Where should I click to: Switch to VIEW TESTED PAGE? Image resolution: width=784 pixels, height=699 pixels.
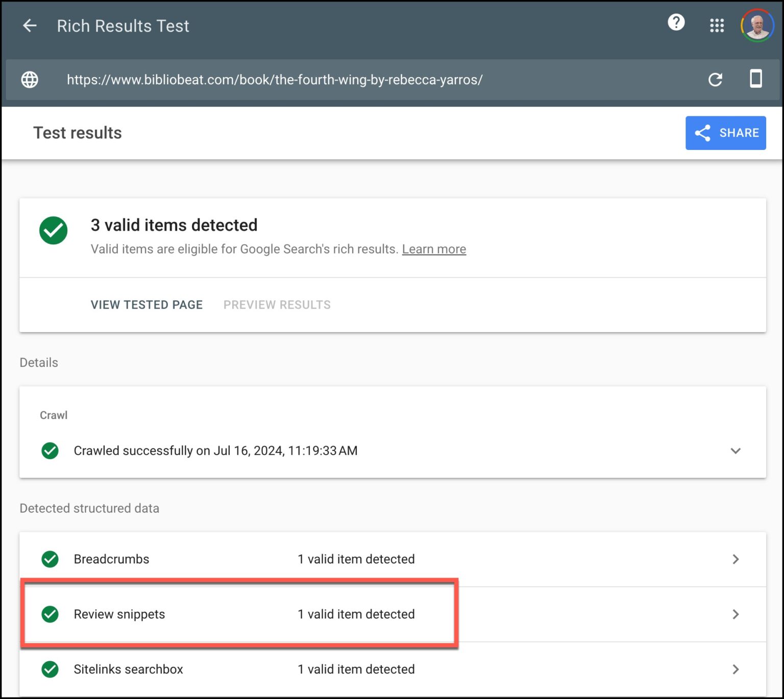pos(146,305)
